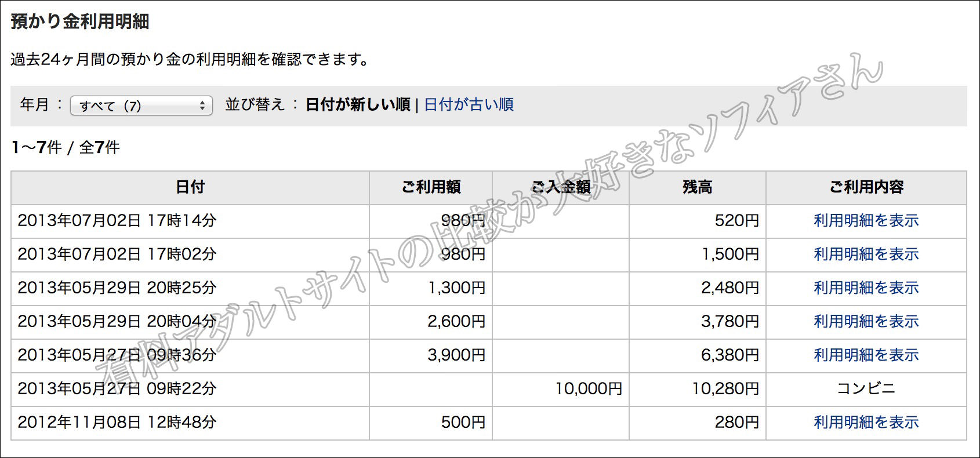Click the コンビニ usage content cell

tap(866, 388)
